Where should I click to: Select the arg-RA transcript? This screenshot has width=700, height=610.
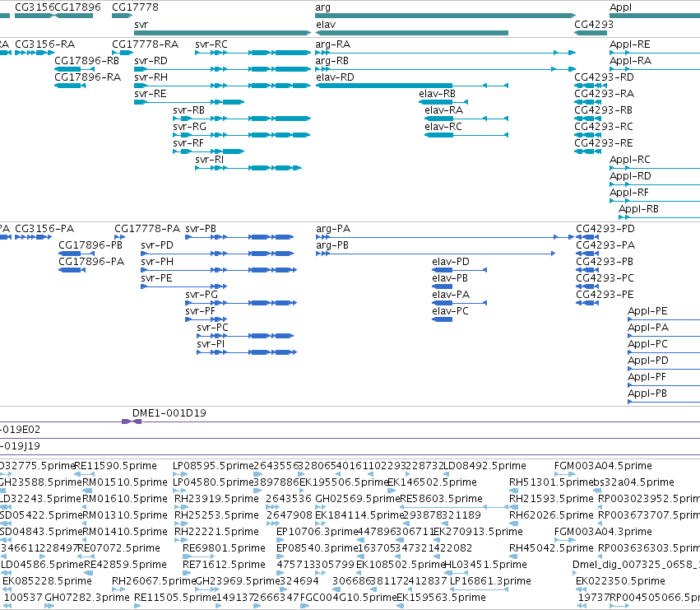coord(445,53)
